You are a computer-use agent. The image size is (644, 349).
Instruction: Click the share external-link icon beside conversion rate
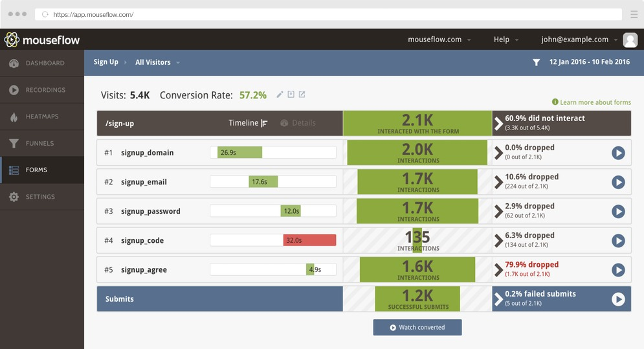tap(302, 95)
